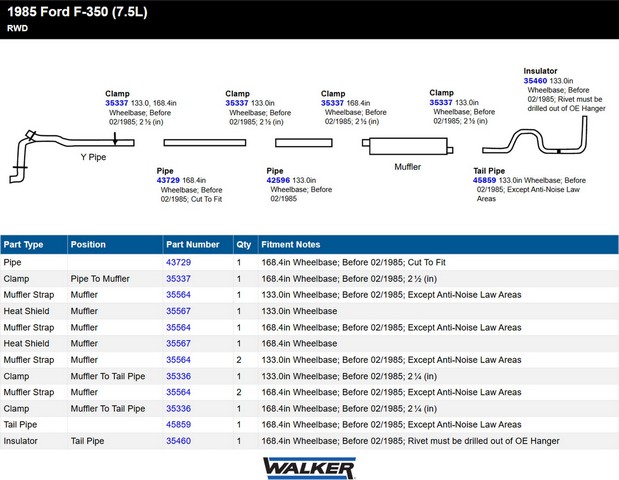
Task: Click the Qty column header
Action: pos(244,245)
